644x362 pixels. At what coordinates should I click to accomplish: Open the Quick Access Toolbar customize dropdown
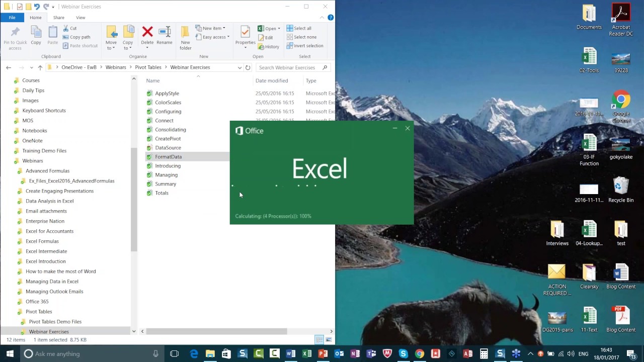point(53,7)
